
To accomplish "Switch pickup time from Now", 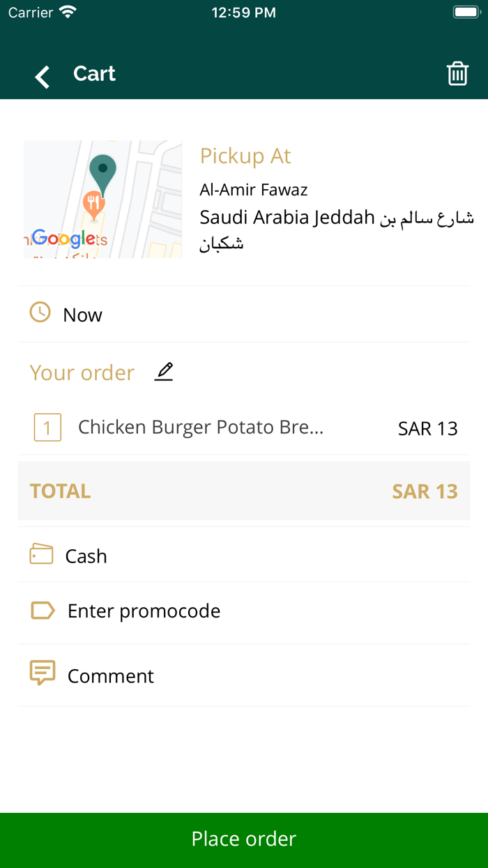I will pos(82,314).
